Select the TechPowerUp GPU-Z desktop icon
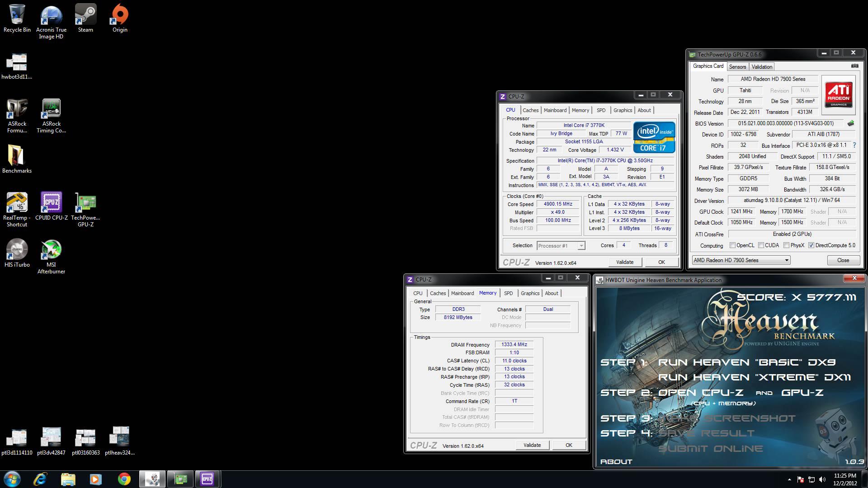Image resolution: width=868 pixels, height=488 pixels. (x=85, y=210)
